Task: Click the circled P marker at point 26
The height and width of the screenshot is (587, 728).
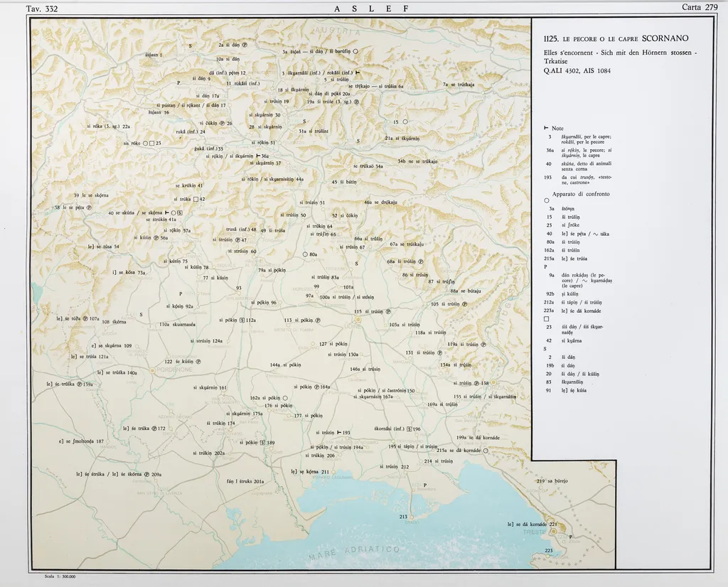Action: coord(222,123)
